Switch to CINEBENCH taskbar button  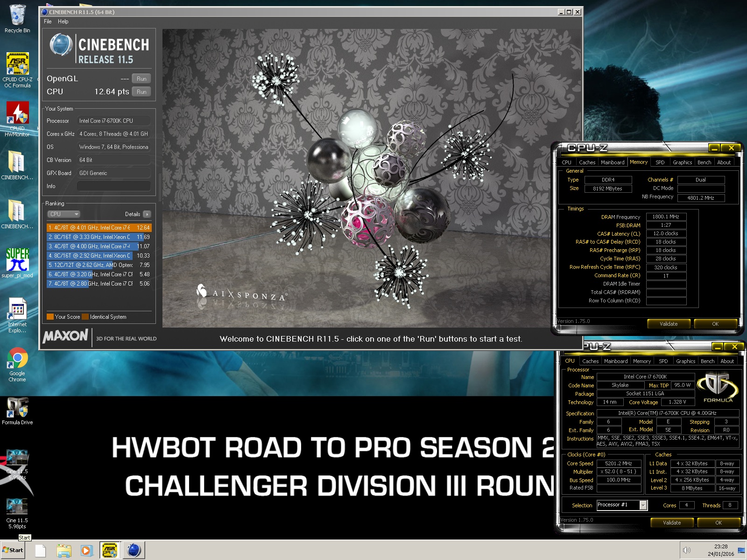(134, 551)
